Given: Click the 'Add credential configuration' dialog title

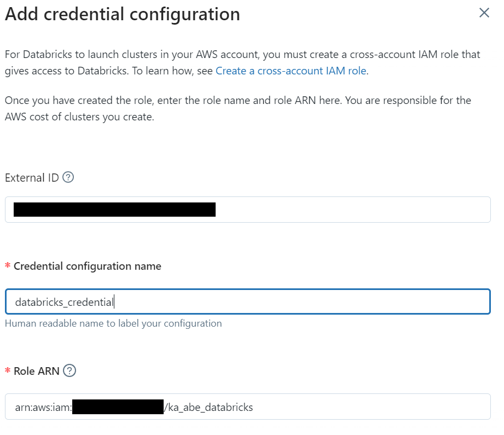Looking at the screenshot, I should (123, 14).
